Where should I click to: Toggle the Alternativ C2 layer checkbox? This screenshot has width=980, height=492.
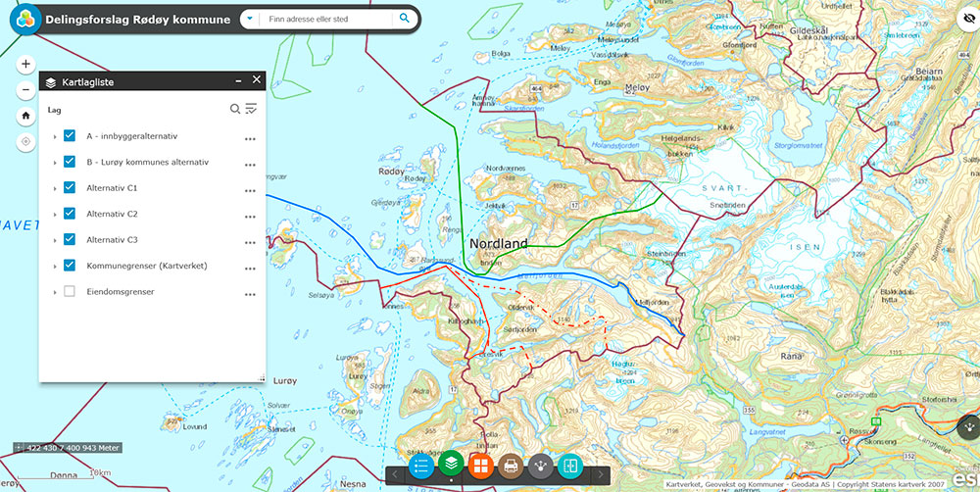click(x=70, y=214)
